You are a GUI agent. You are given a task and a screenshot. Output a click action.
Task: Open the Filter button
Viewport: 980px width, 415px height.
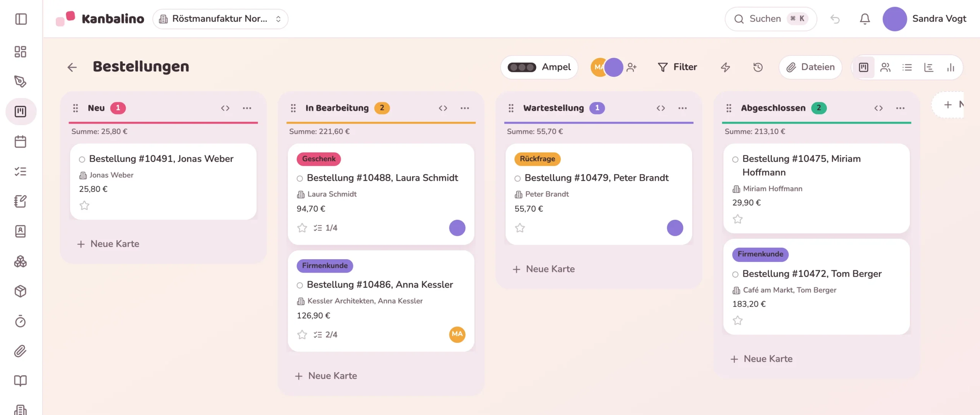[x=677, y=67]
